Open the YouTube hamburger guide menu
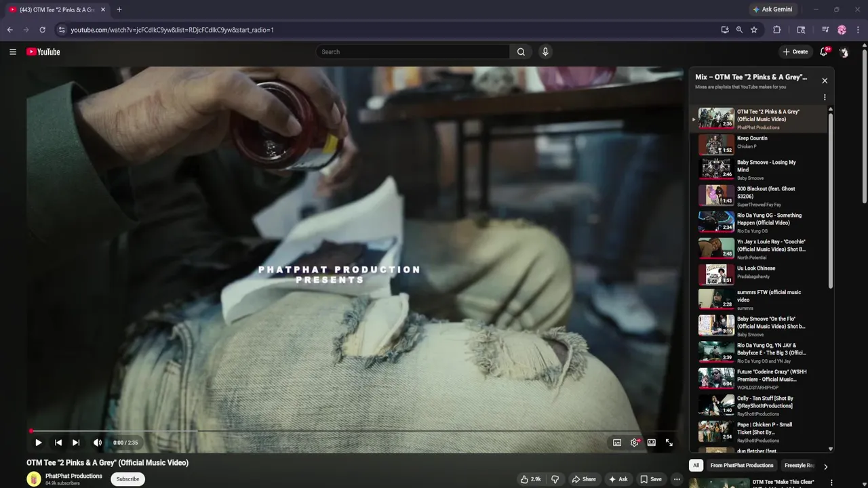This screenshot has height=488, width=868. click(12, 52)
